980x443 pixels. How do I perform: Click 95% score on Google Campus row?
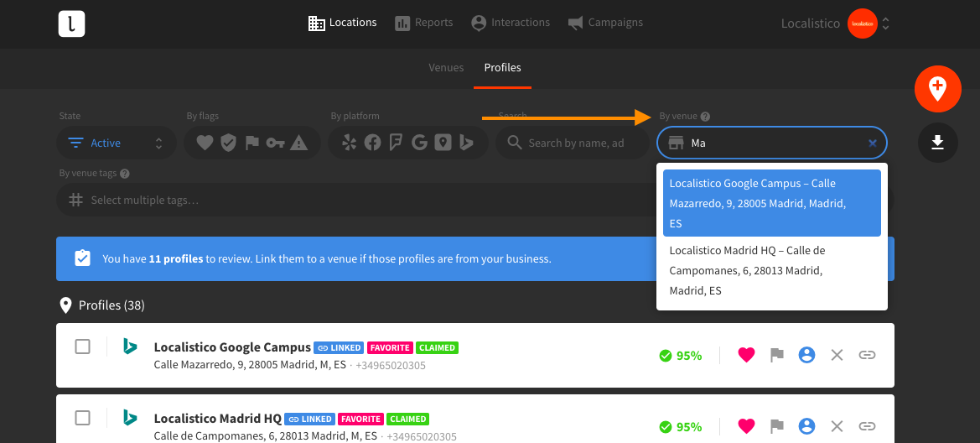(x=681, y=356)
